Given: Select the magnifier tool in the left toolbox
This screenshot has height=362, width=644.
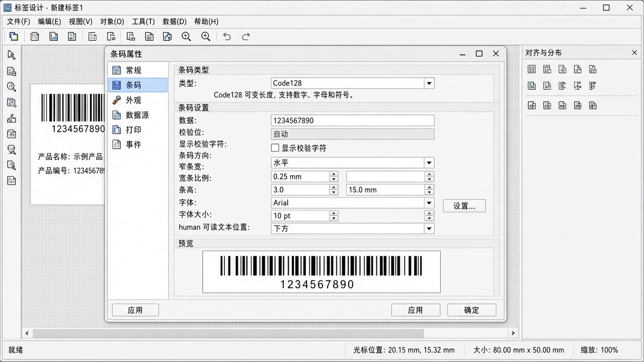Looking at the screenshot, I should tap(12, 87).
